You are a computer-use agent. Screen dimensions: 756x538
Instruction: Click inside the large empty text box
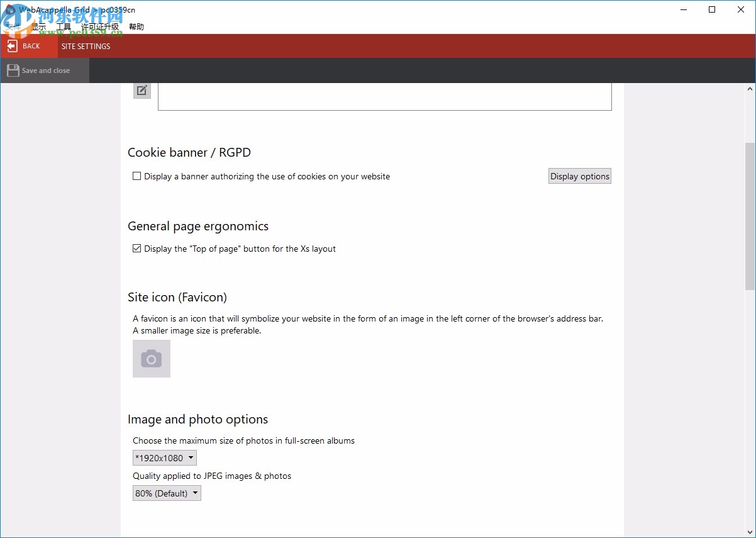pos(384,96)
